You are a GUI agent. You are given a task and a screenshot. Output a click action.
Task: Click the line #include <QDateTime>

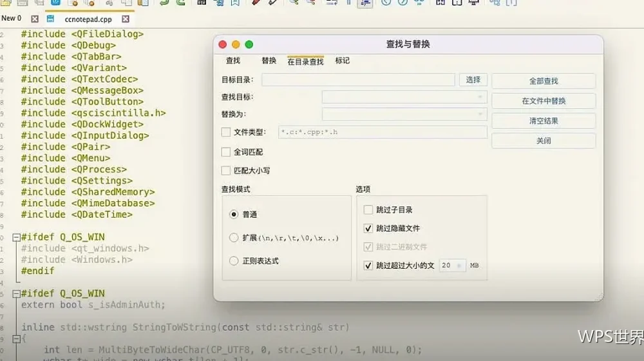pos(77,215)
